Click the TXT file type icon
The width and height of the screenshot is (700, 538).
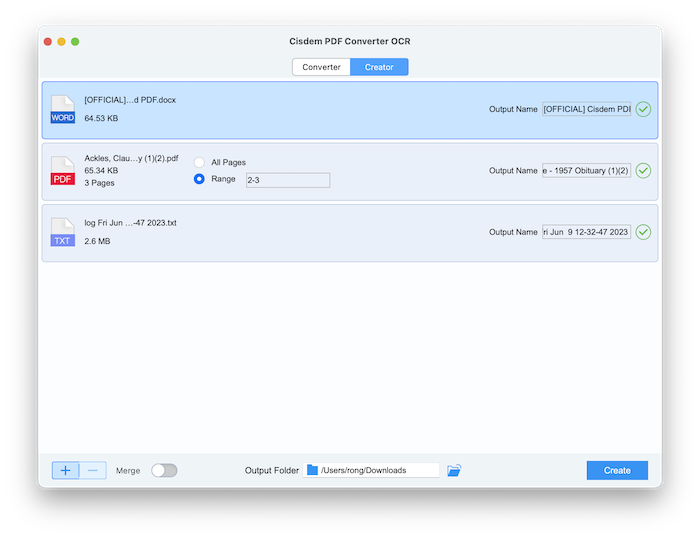pyautogui.click(x=62, y=232)
